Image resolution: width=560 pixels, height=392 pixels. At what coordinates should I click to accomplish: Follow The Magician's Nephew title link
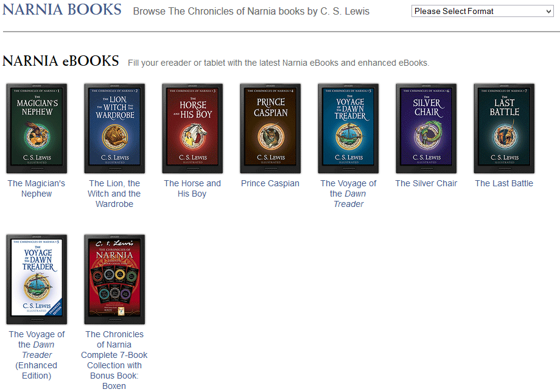click(x=37, y=189)
